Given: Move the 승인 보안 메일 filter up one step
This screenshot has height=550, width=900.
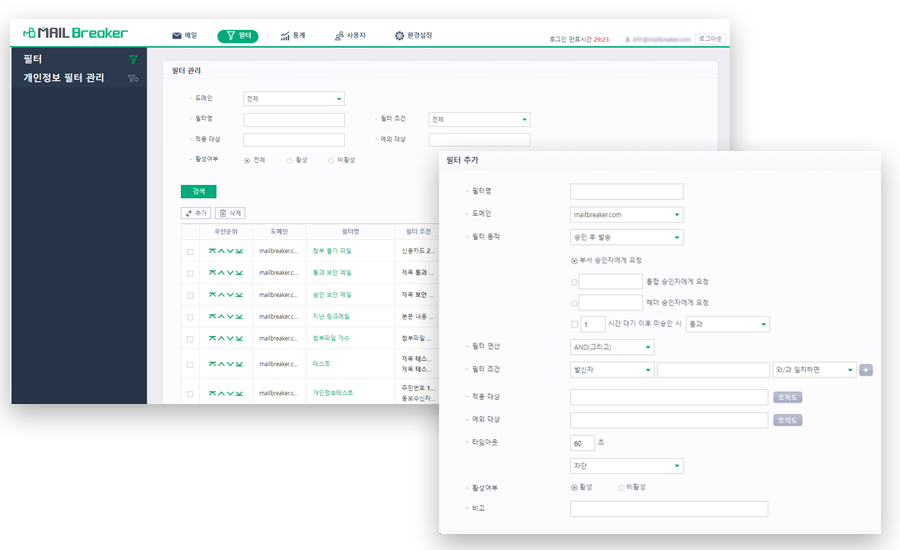Looking at the screenshot, I should 221,295.
